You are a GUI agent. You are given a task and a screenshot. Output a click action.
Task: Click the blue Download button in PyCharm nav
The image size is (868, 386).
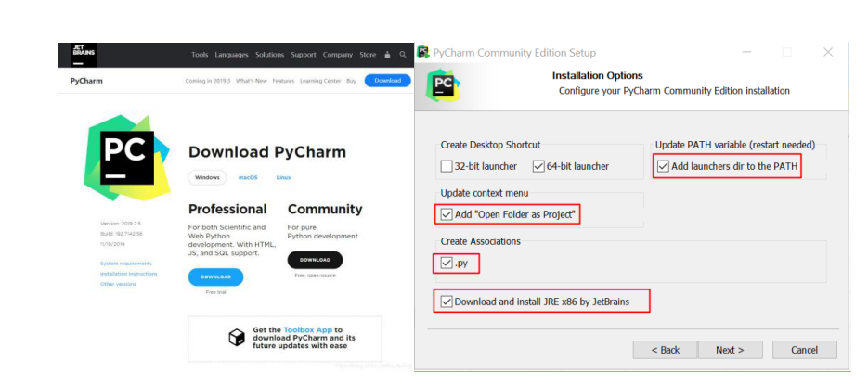click(x=387, y=81)
